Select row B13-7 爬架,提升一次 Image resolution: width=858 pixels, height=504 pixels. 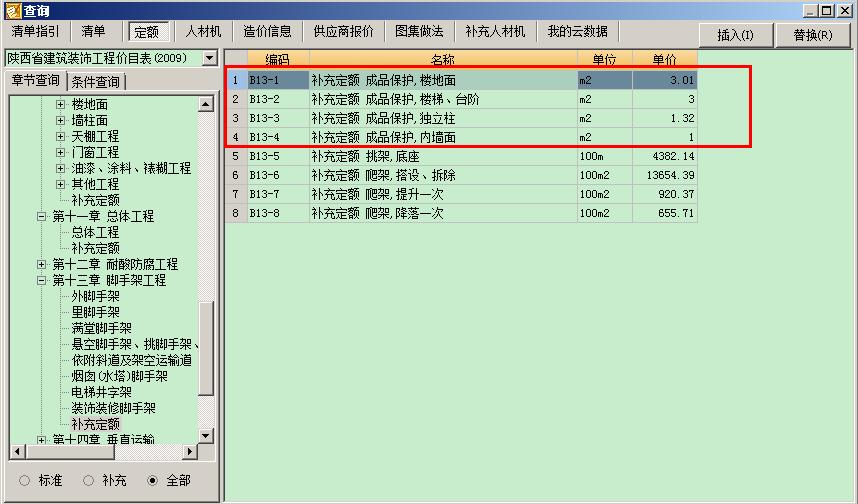click(x=461, y=194)
